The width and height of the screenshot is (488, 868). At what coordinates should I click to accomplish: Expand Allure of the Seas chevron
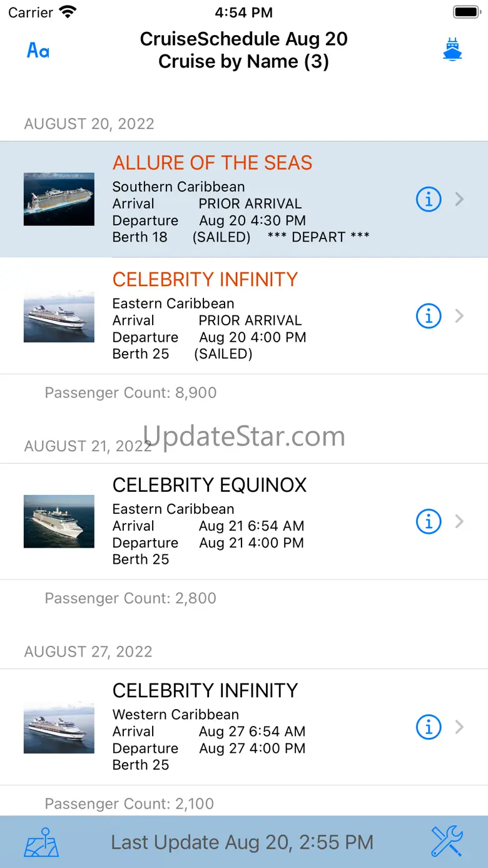pos(460,200)
